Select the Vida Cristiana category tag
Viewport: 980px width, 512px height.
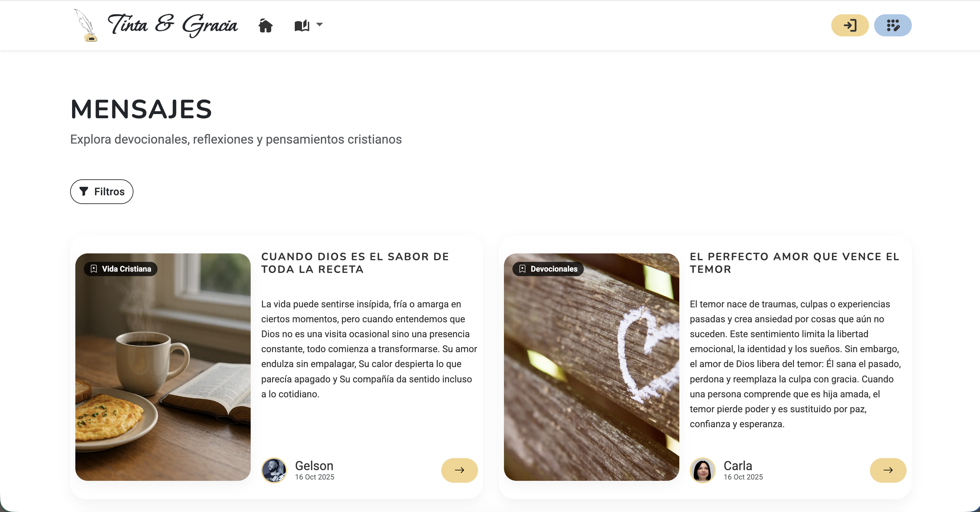tap(120, 269)
